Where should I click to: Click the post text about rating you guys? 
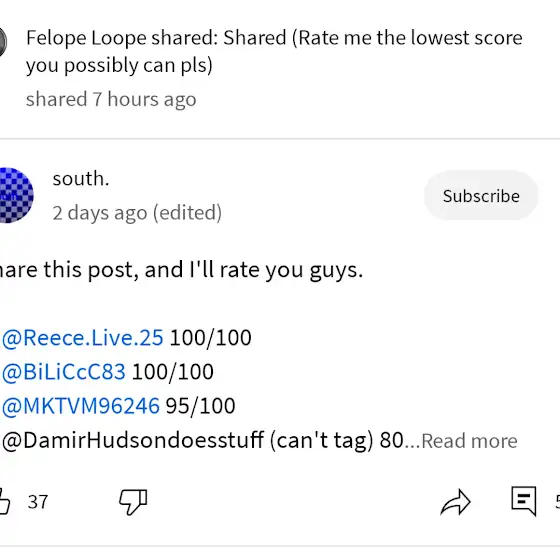coord(181,270)
